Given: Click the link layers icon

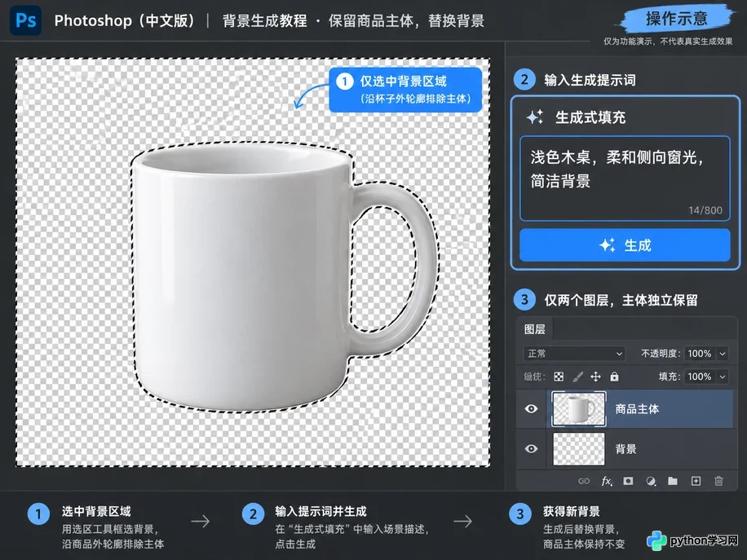Looking at the screenshot, I should pyautogui.click(x=584, y=481).
